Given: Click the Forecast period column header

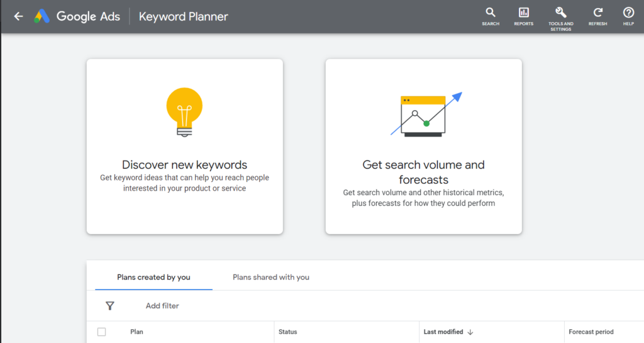Looking at the screenshot, I should [x=591, y=332].
